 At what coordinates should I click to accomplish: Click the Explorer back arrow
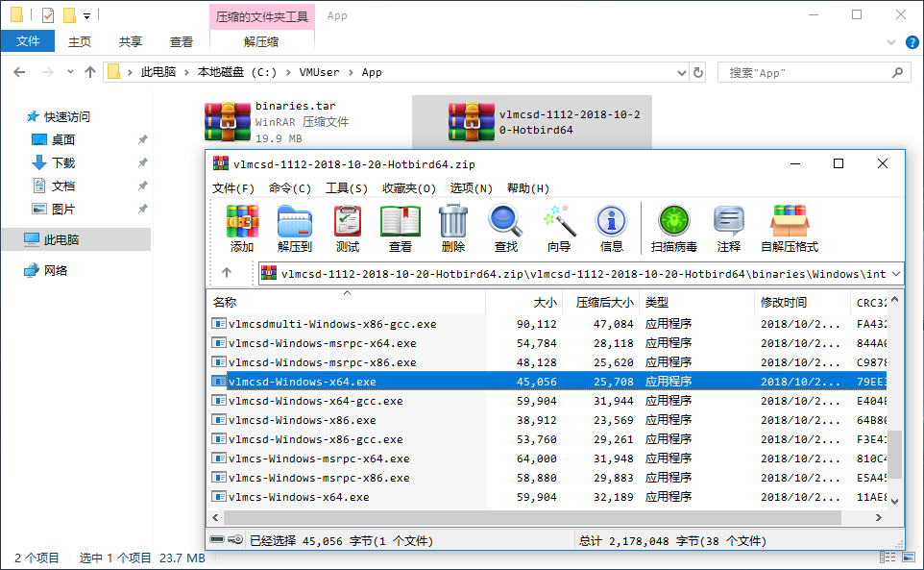pos(19,72)
